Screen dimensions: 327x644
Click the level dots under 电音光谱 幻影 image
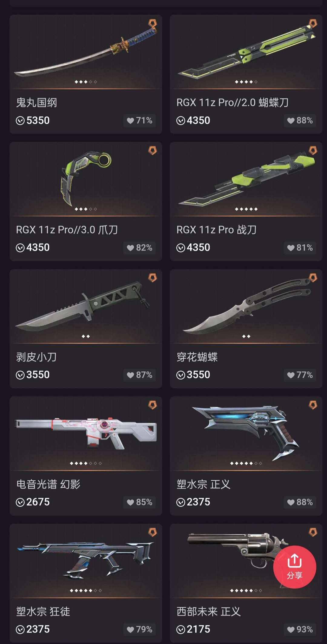coord(86,463)
